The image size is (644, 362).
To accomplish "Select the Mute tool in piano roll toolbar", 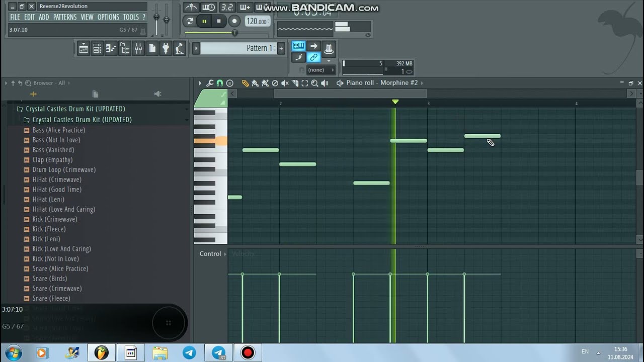I will pos(285,83).
